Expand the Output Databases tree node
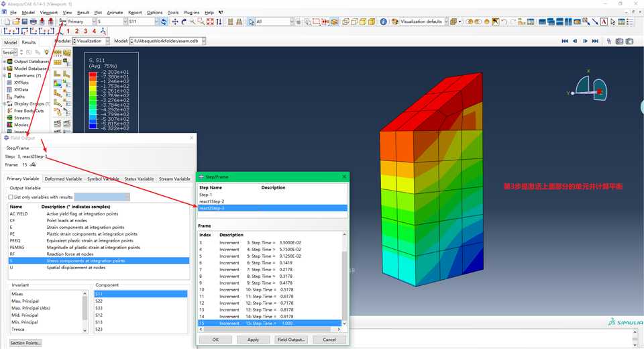Image resolution: width=644 pixels, height=349 pixels. pyautogui.click(x=4, y=62)
